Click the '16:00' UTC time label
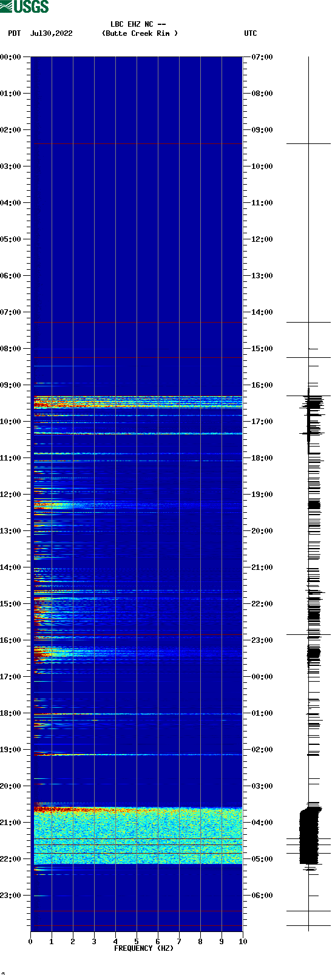This screenshot has width=335, height=980. [x=262, y=385]
